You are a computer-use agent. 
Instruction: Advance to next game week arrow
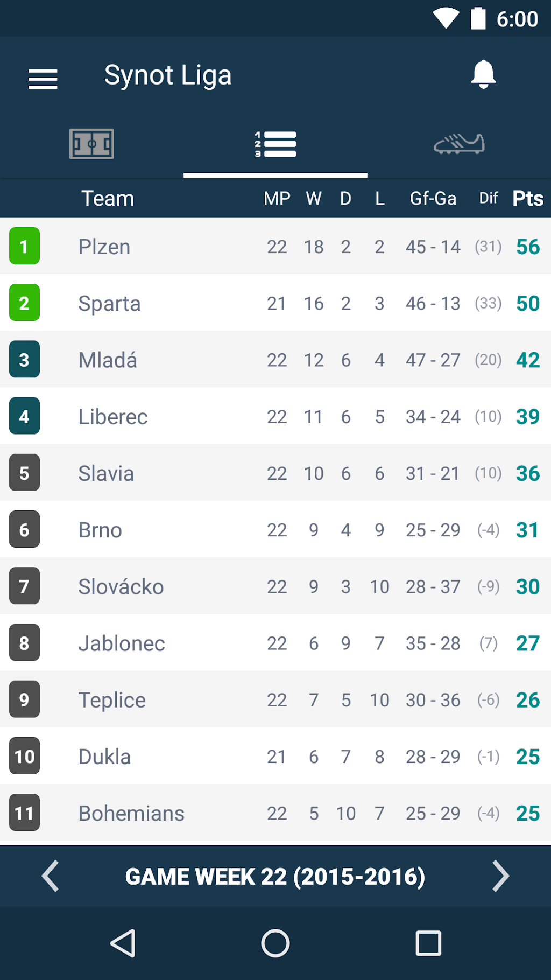(500, 876)
